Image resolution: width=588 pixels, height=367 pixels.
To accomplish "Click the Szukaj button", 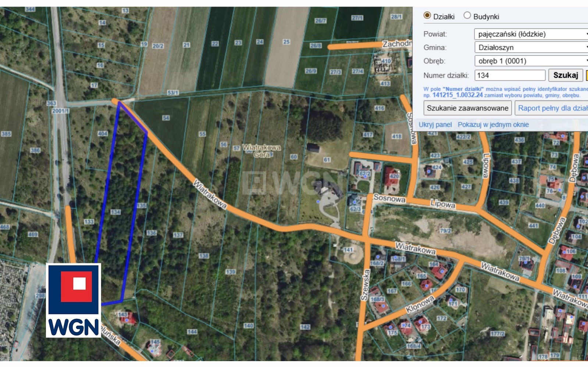I will [x=566, y=75].
